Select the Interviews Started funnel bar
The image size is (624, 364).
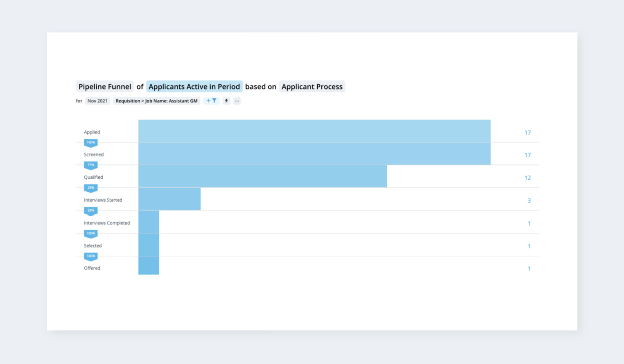170,199
